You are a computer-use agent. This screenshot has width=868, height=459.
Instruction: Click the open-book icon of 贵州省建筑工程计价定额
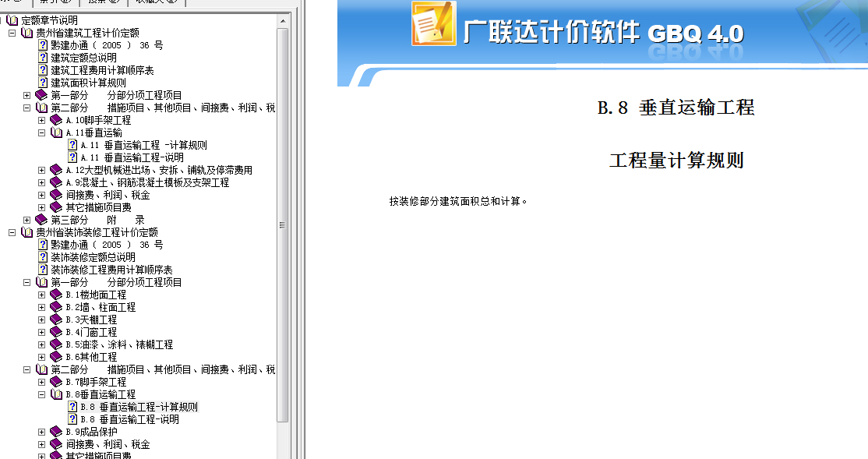coord(26,34)
